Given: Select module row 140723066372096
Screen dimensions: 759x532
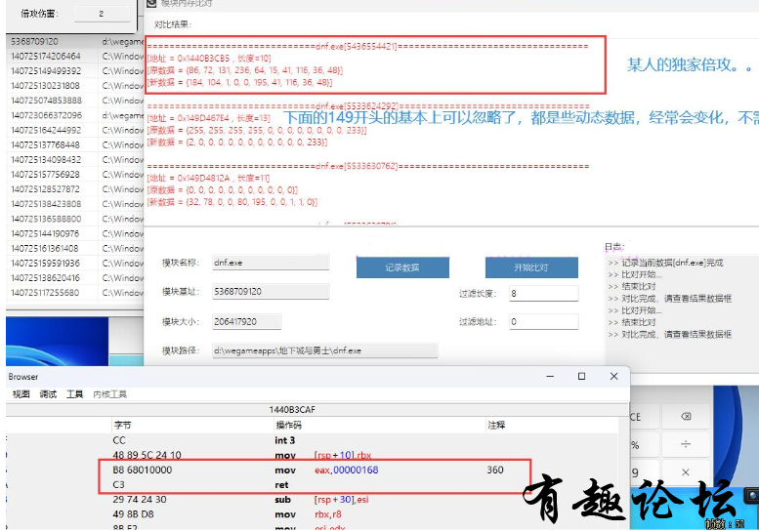Looking at the screenshot, I should [75, 115].
